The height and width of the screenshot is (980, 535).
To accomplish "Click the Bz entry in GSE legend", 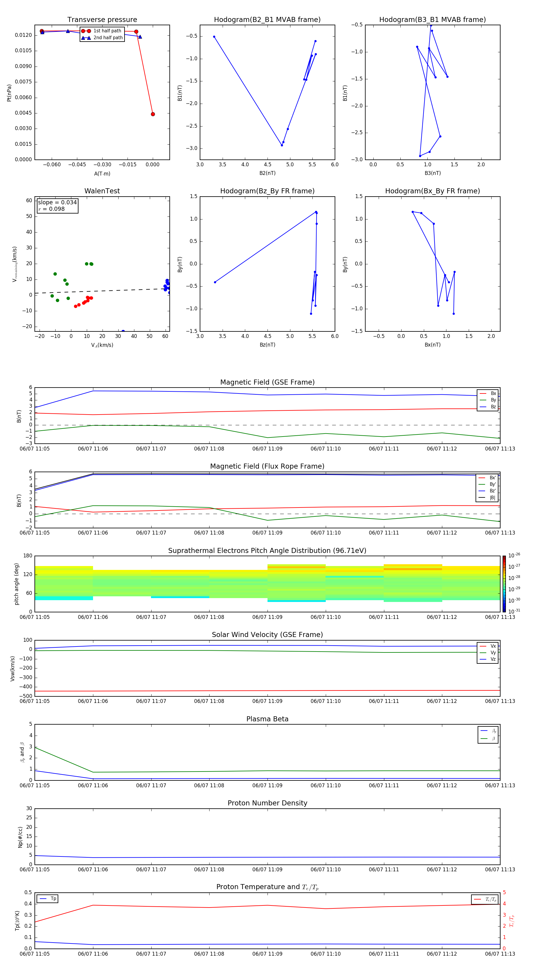I will coord(488,407).
